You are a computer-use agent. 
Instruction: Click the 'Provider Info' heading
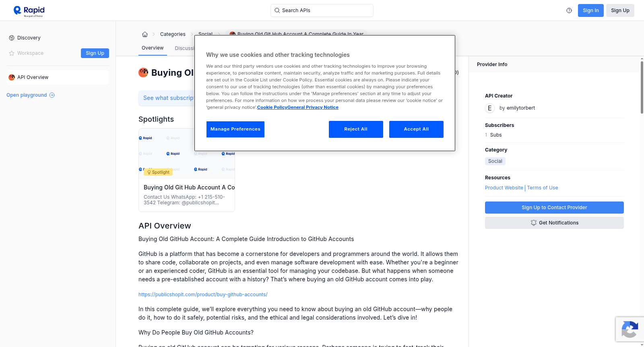click(492, 64)
